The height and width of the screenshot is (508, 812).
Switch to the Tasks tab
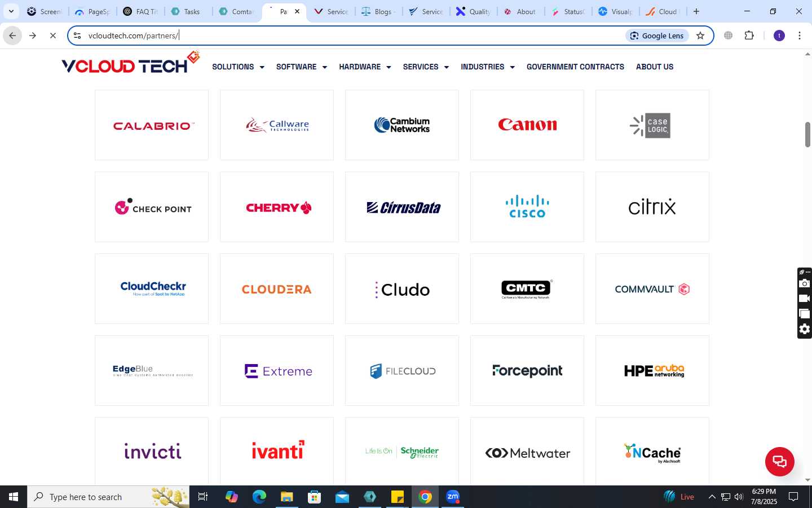tap(189, 11)
